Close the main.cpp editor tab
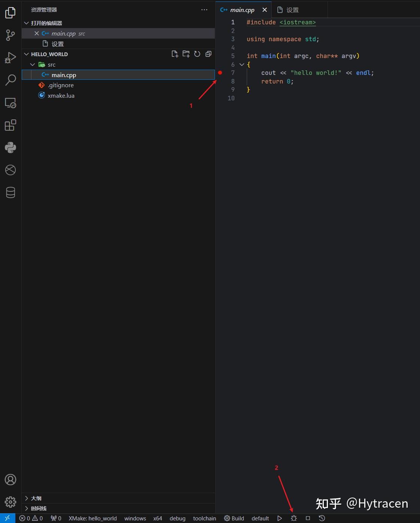 click(265, 10)
